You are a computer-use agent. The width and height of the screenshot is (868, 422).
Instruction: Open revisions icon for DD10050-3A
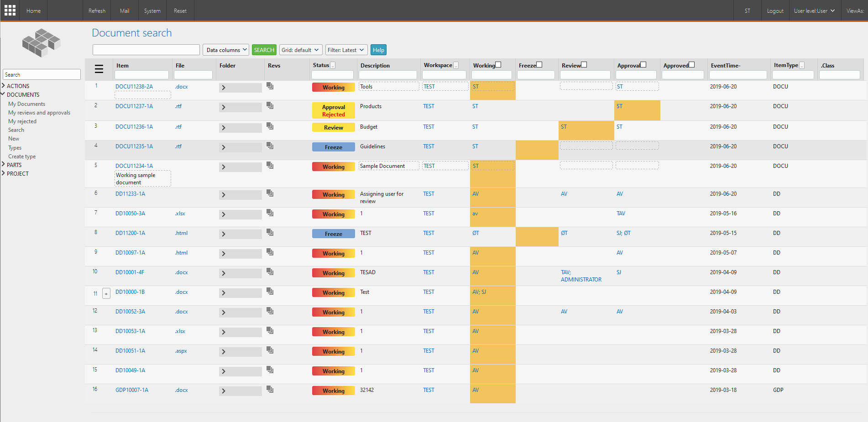pyautogui.click(x=270, y=213)
